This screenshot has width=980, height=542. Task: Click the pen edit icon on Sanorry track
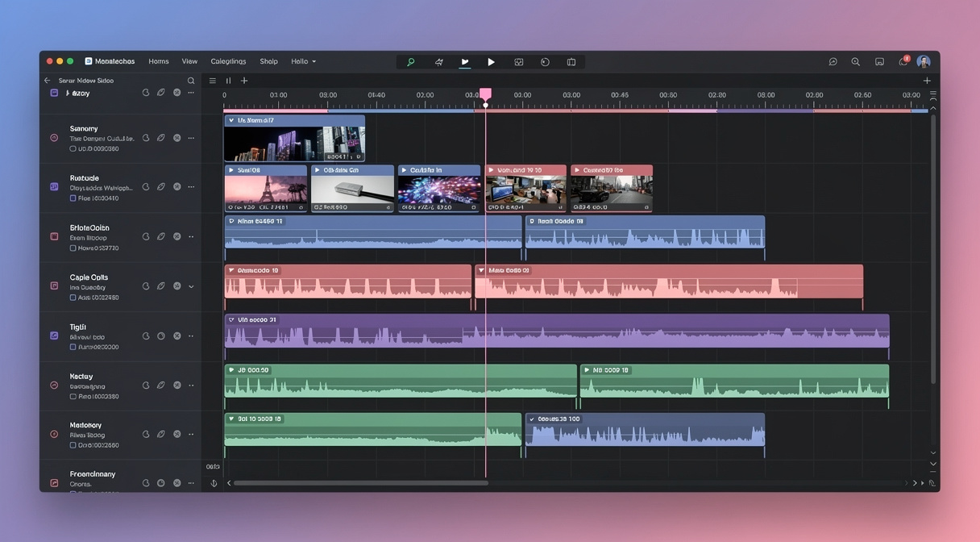[161, 138]
